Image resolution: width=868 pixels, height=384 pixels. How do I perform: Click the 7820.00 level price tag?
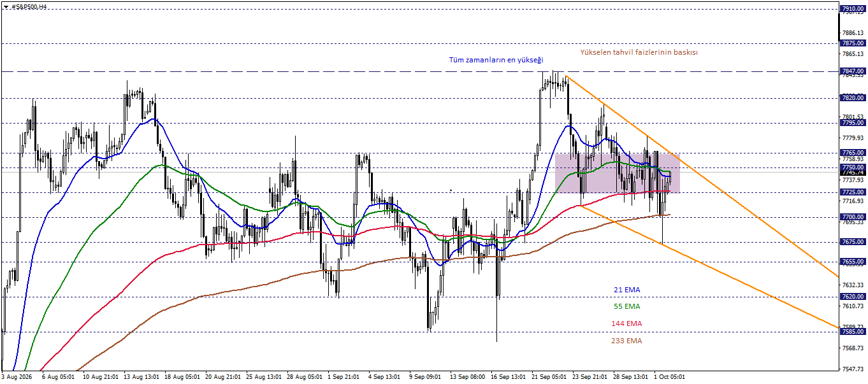pyautogui.click(x=853, y=97)
